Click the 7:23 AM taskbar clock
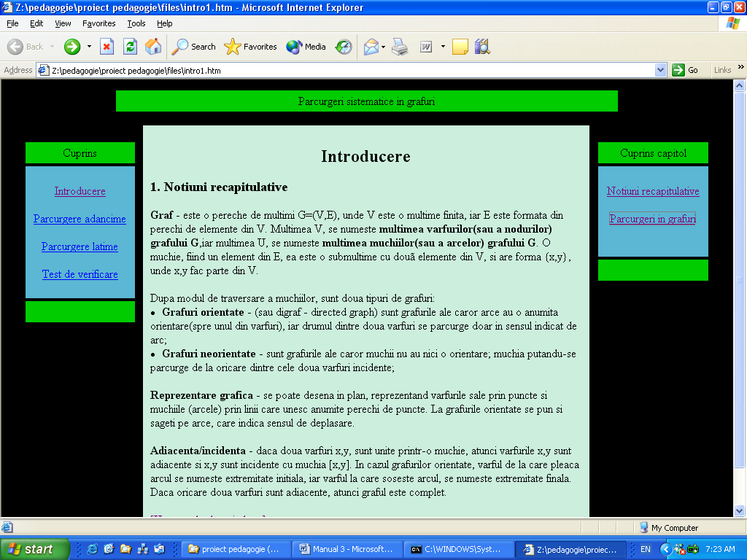The width and height of the screenshot is (747, 560). tap(720, 549)
